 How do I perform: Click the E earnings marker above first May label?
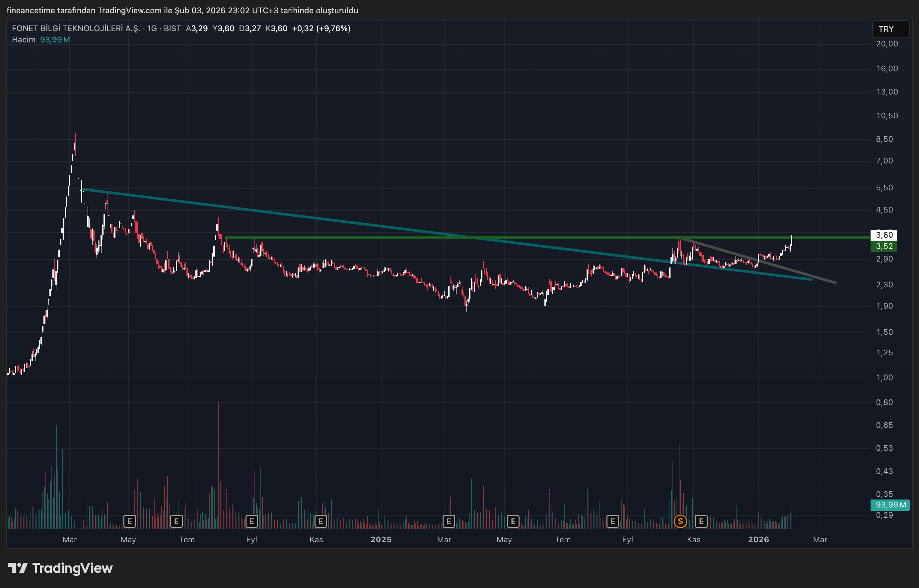coord(129,521)
